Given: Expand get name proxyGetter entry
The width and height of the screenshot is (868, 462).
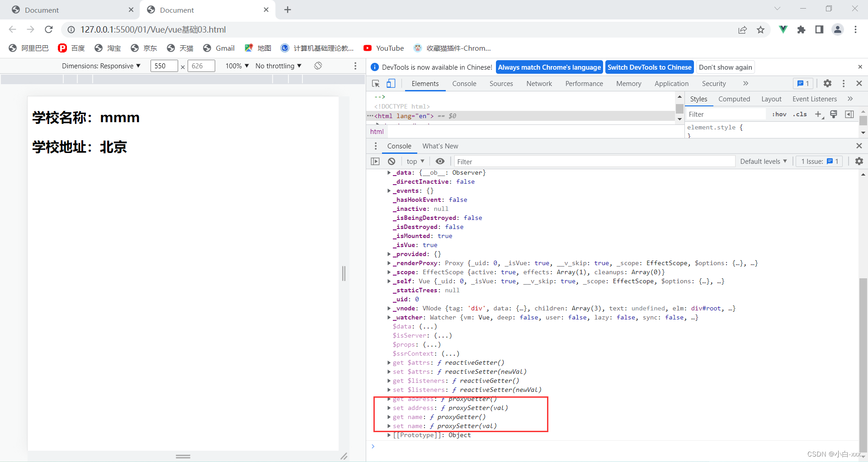Looking at the screenshot, I should pyautogui.click(x=389, y=417).
